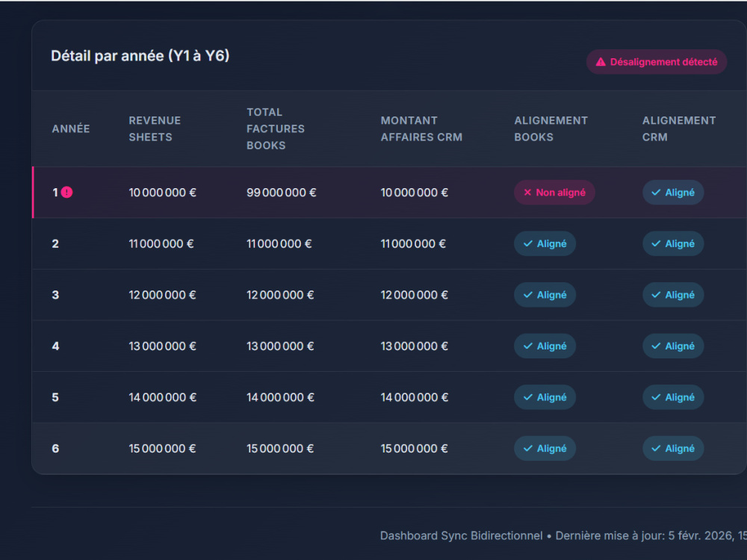Click the ALIGNEMENT CRM column header
The image size is (747, 560).
pos(679,128)
